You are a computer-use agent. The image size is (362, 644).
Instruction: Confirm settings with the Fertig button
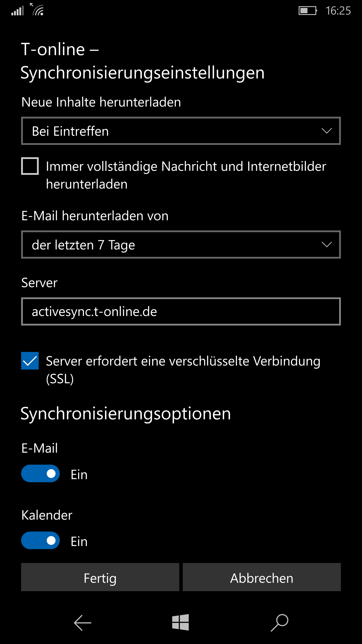(x=100, y=577)
